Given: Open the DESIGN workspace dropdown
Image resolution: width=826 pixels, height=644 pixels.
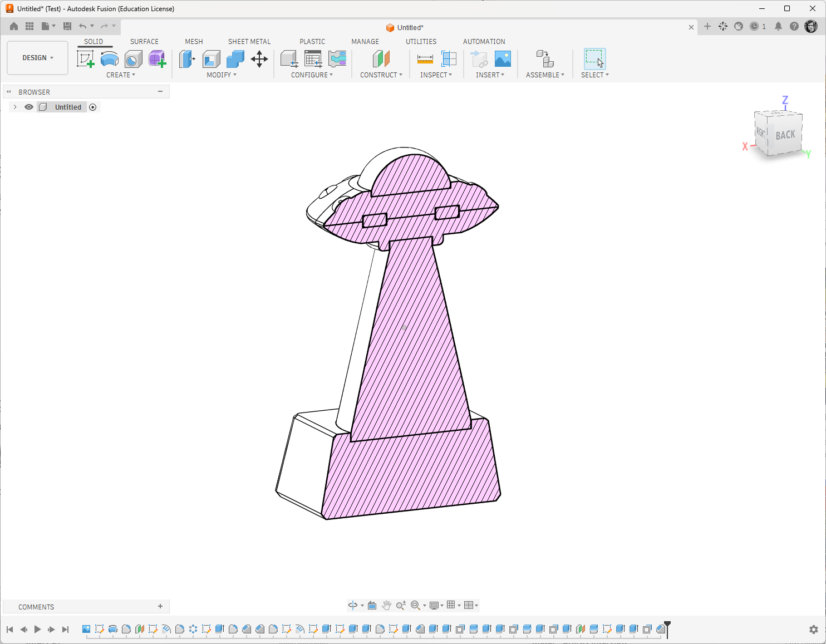Looking at the screenshot, I should pos(38,58).
